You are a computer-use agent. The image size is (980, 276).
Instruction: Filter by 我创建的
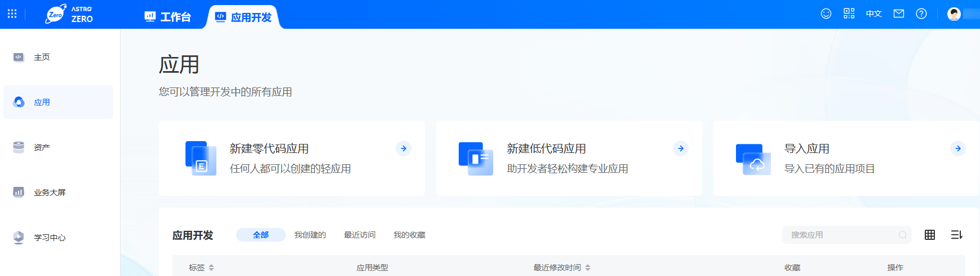[310, 235]
